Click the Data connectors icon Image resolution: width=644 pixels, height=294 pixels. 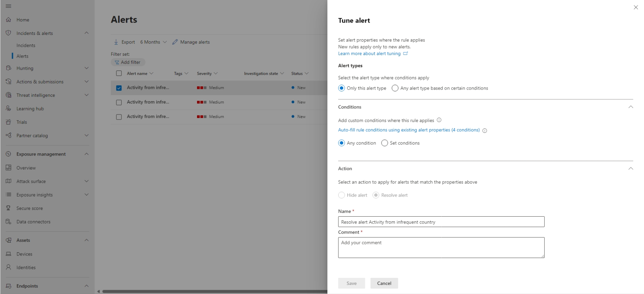(x=8, y=222)
